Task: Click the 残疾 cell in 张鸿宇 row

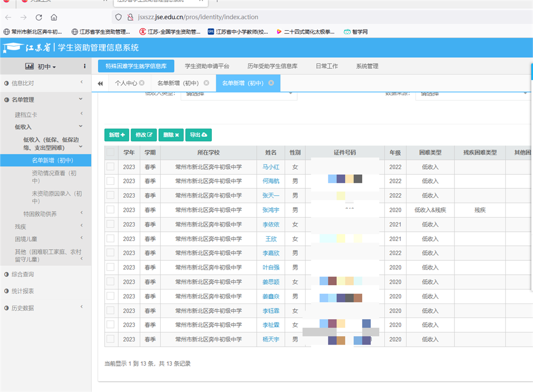Action: (479, 210)
